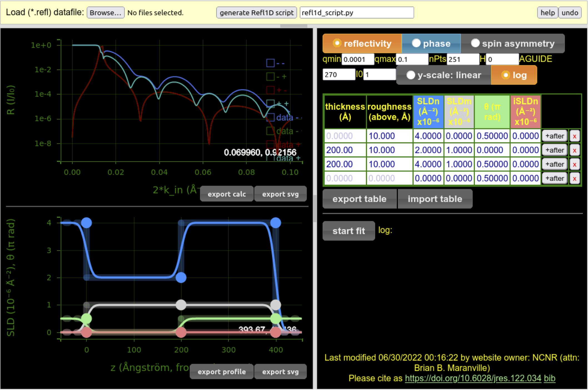Add a layer after the first row

(554, 136)
